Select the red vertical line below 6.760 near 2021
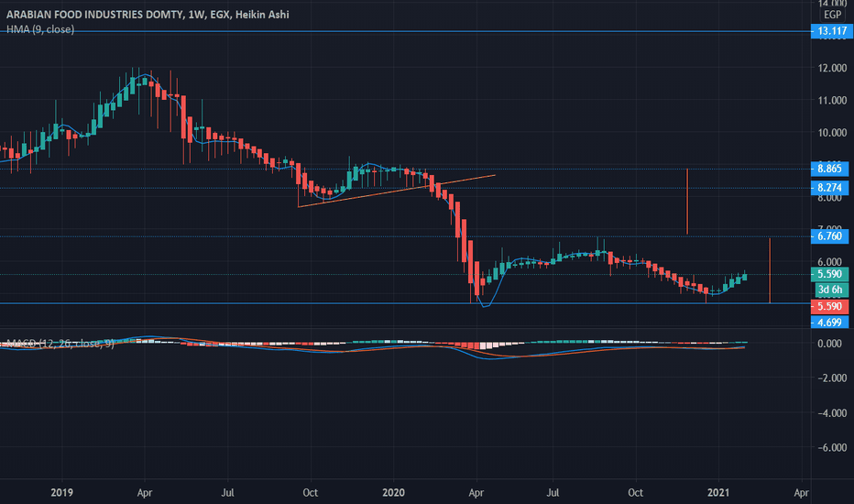This screenshot has width=854, height=504. (770, 270)
